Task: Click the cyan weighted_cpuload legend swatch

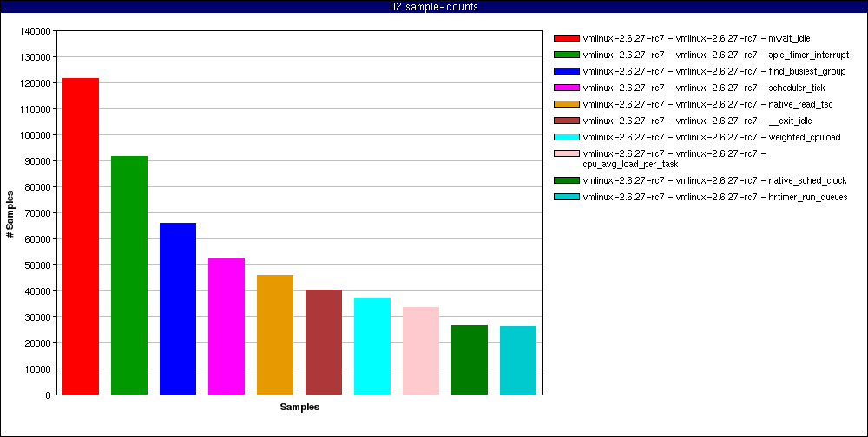Action: 566,137
